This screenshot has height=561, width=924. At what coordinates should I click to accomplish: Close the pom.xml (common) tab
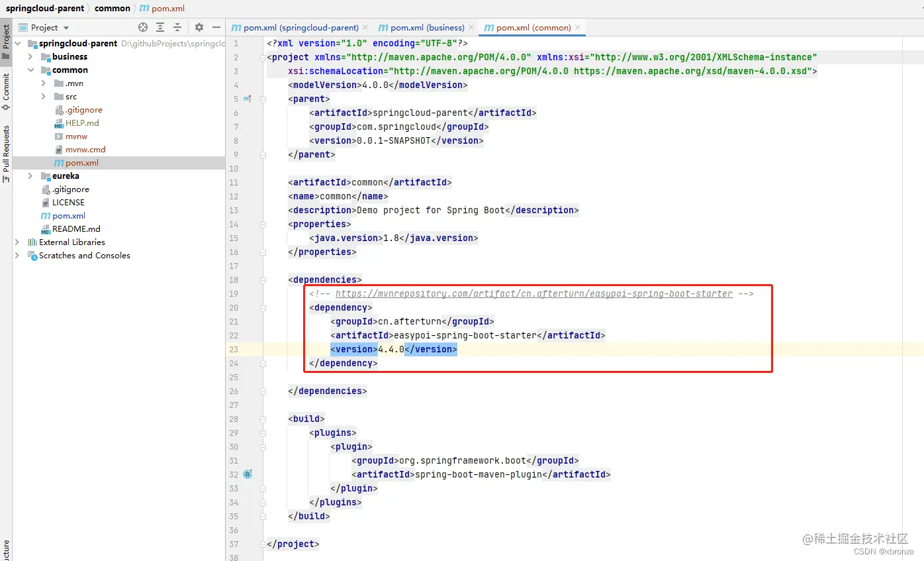pyautogui.click(x=578, y=27)
